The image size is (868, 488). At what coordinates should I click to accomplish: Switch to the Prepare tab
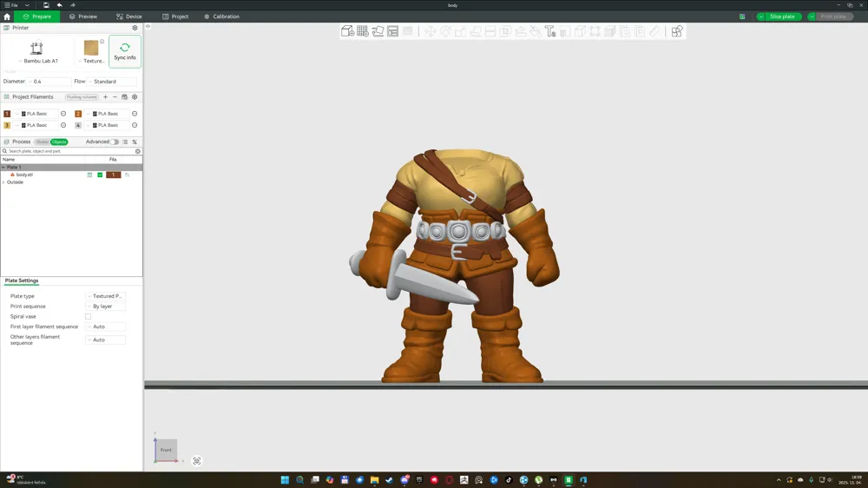[37, 16]
